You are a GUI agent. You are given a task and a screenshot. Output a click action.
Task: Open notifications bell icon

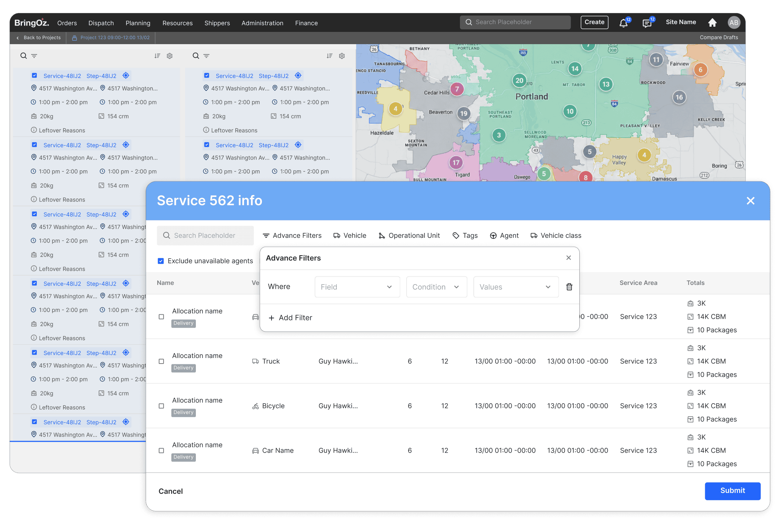pyautogui.click(x=624, y=23)
